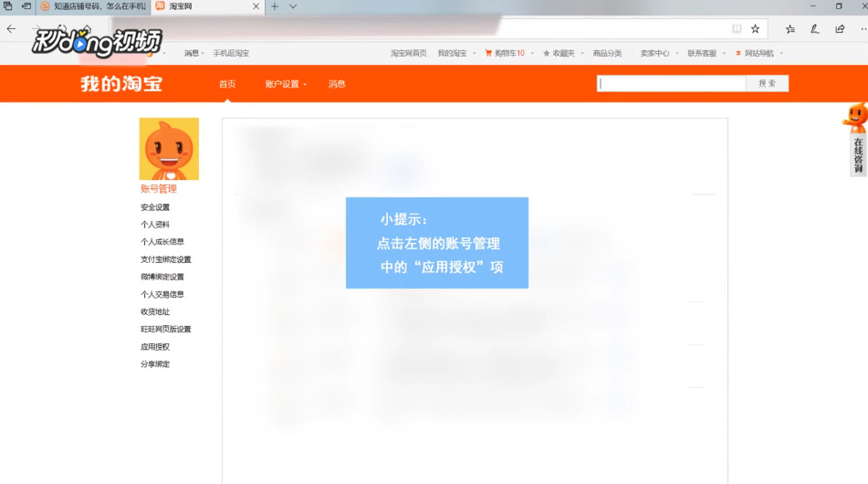868x484 pixels.
Task: Click the 我的淘宝 logo heading
Action: [x=121, y=84]
